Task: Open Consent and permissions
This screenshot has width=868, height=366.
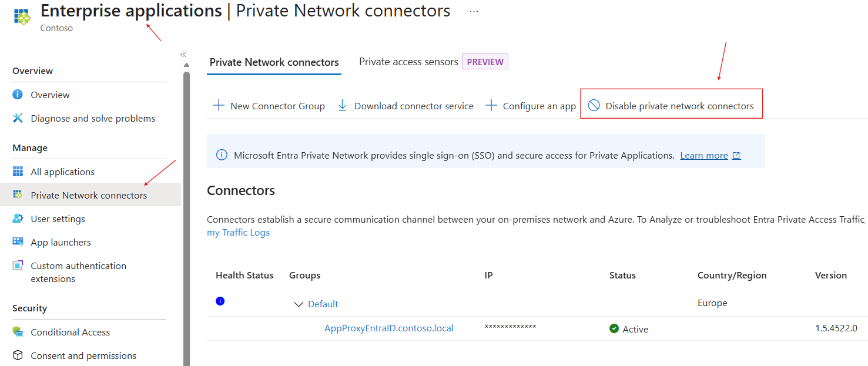Action: tap(83, 355)
